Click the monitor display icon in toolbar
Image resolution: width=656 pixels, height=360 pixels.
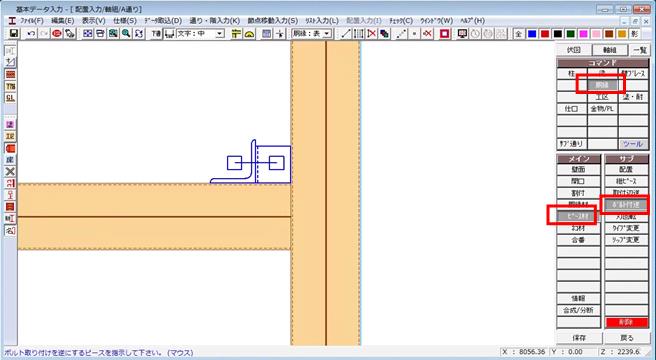point(462,34)
